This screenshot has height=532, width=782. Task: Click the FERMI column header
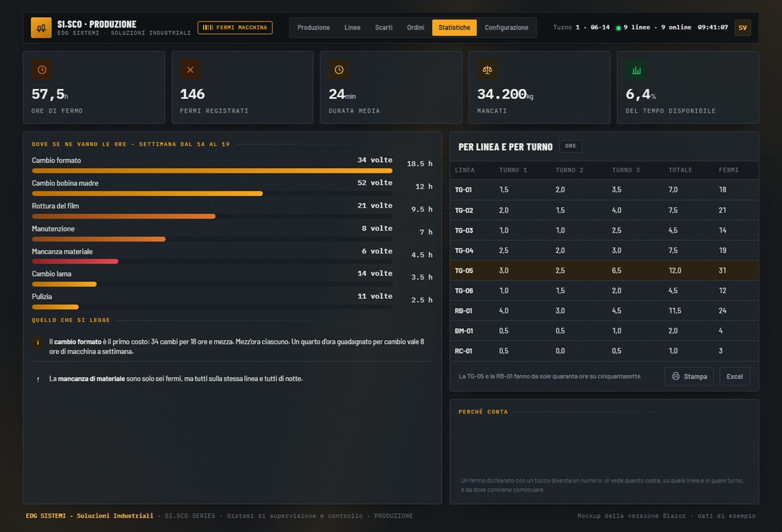729,171
